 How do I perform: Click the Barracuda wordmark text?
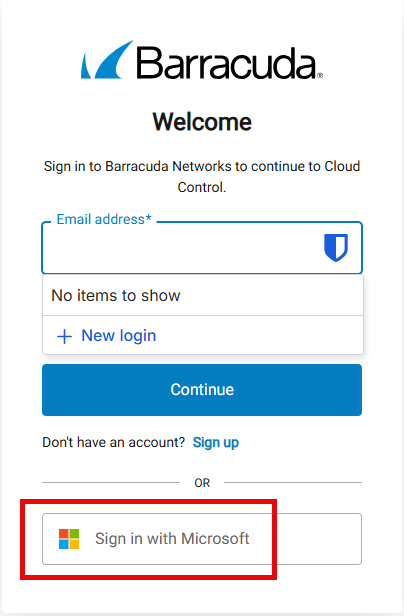[x=227, y=63]
